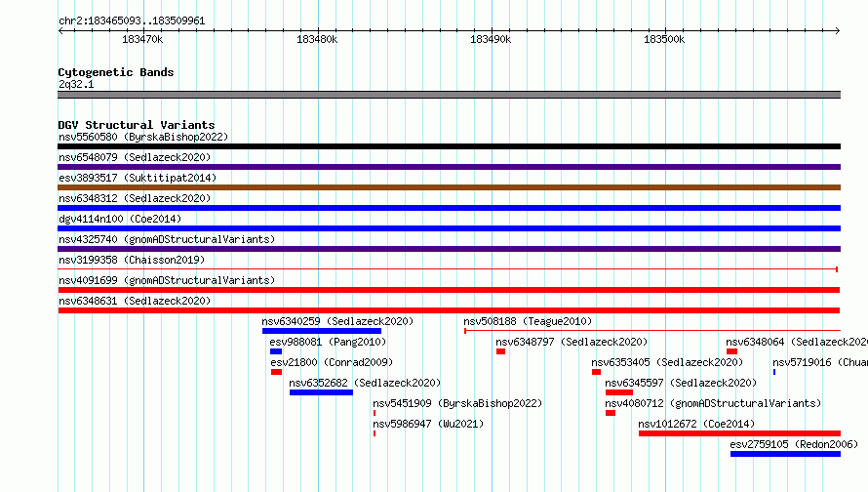Click the red nsv4091699 variant bar

[449, 290]
